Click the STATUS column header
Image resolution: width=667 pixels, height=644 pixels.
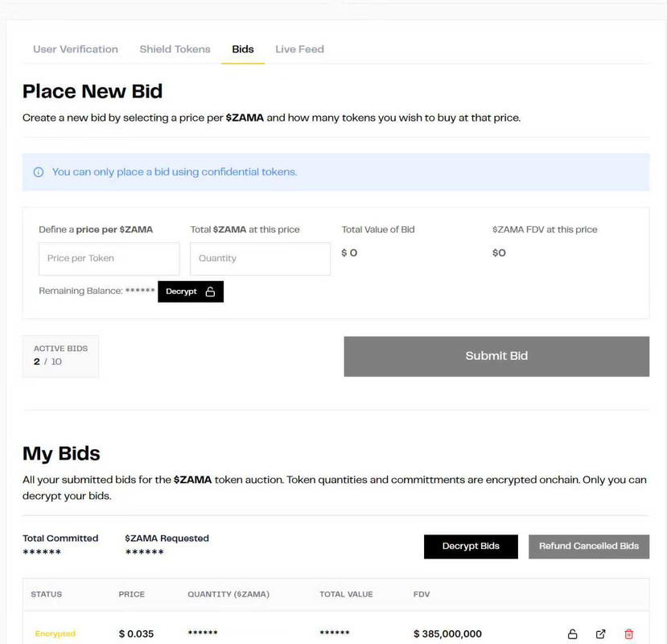coord(46,594)
